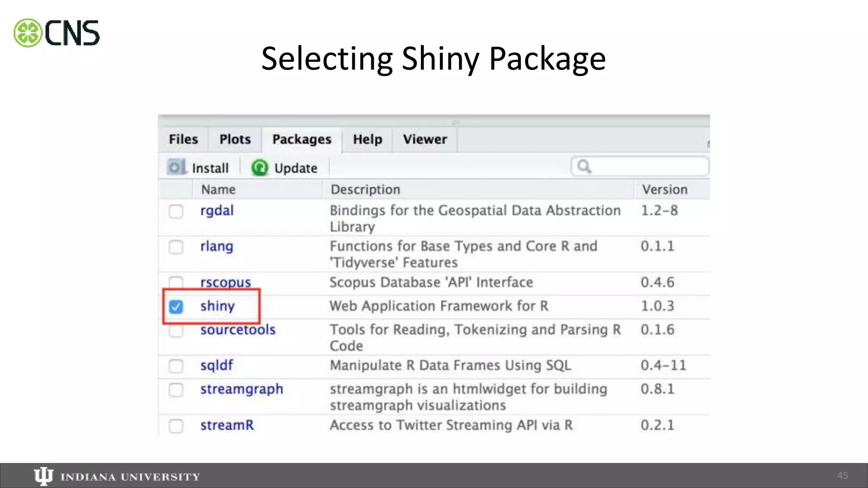The height and width of the screenshot is (488, 868).
Task: Open the Viewer tab
Action: (425, 139)
